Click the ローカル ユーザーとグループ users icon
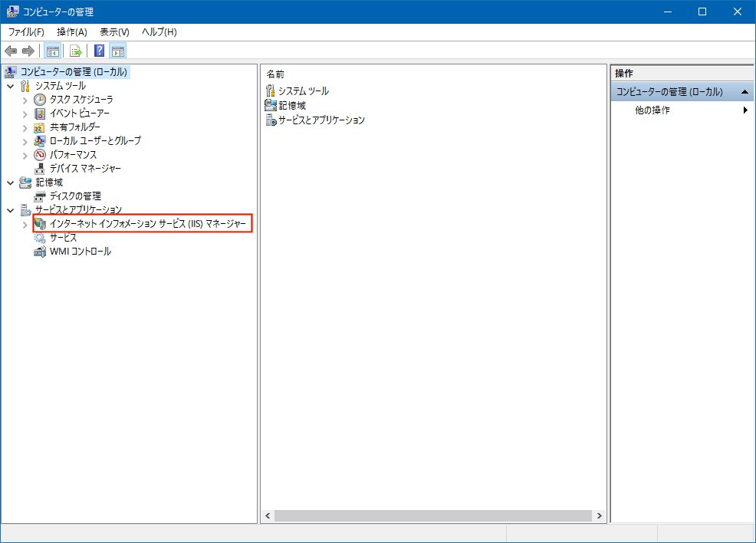 (x=40, y=141)
